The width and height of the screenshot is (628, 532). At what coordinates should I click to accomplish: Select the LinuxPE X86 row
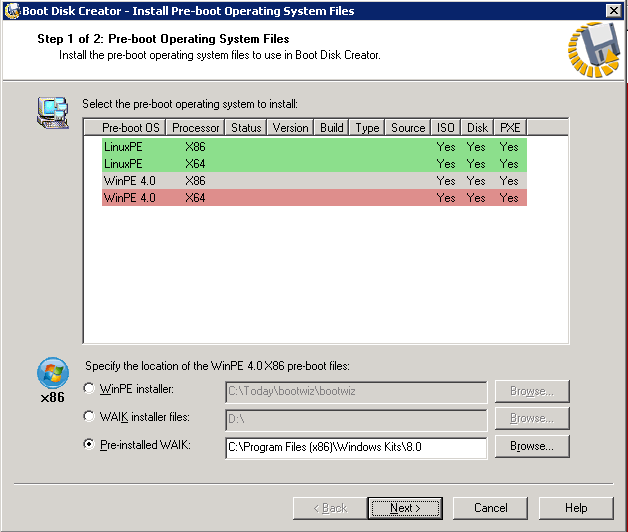click(314, 147)
